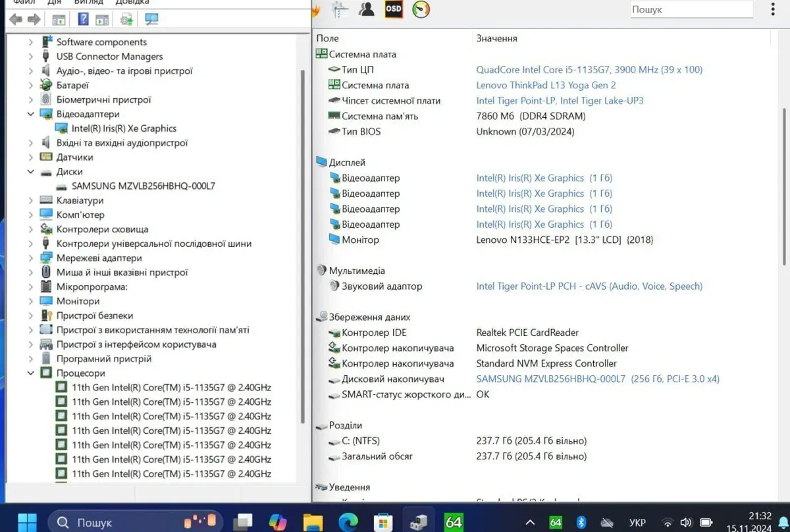Viewport: 790px width, 532px height.
Task: Collapse the Процесори tree node
Action: pyautogui.click(x=30, y=373)
